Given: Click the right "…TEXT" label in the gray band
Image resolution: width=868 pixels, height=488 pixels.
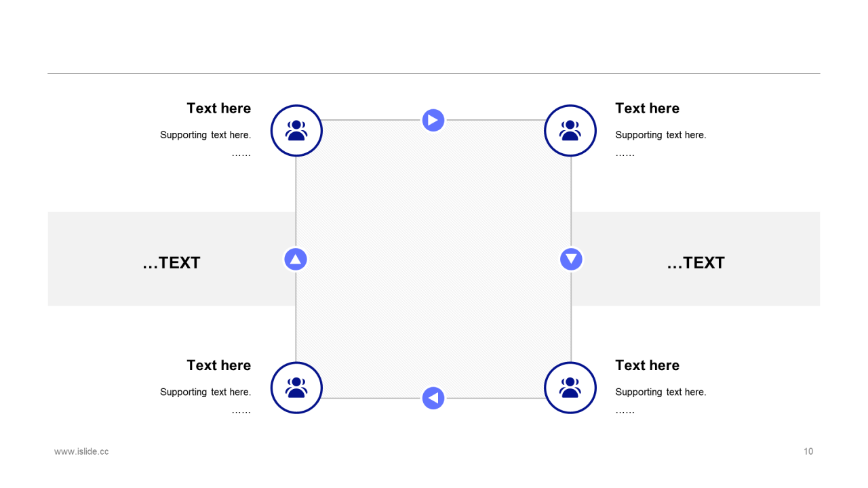Looking at the screenshot, I should [x=696, y=263].
